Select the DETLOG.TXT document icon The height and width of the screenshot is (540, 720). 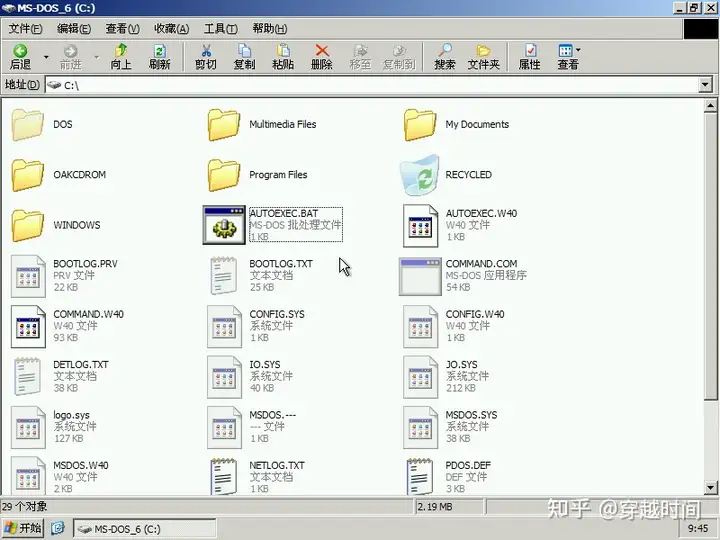point(28,377)
